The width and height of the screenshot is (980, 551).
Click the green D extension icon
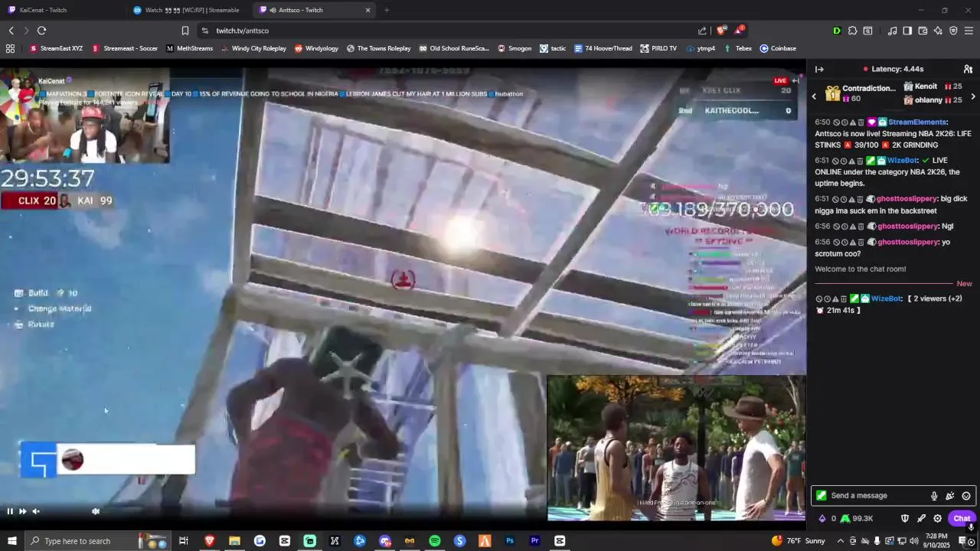pyautogui.click(x=837, y=31)
